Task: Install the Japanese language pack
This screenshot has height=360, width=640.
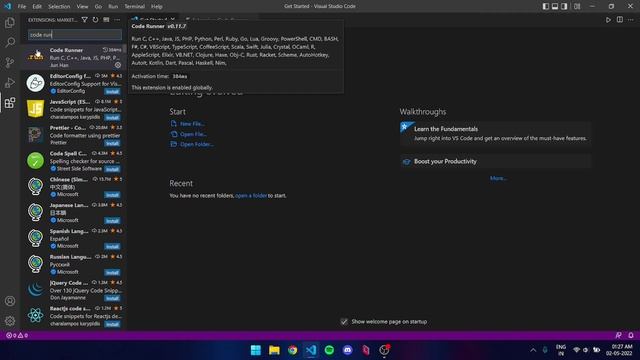Action: [x=112, y=221]
